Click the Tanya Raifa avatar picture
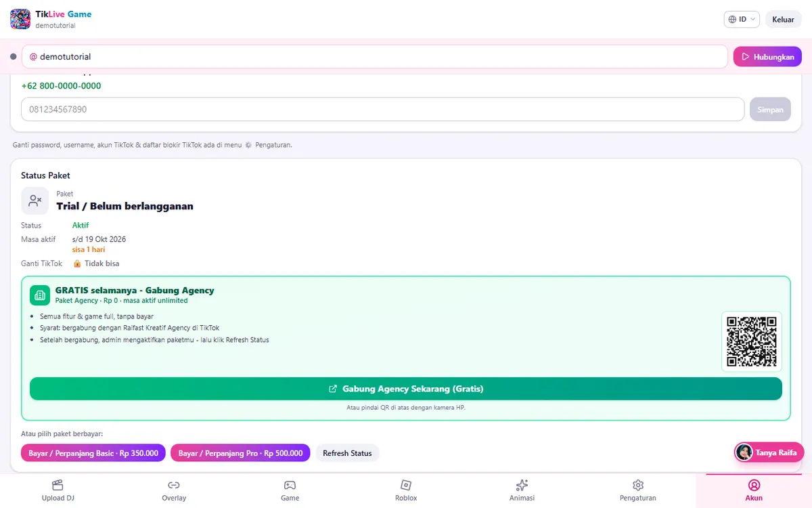Screen dimensions: 812x508 pyautogui.click(x=744, y=452)
